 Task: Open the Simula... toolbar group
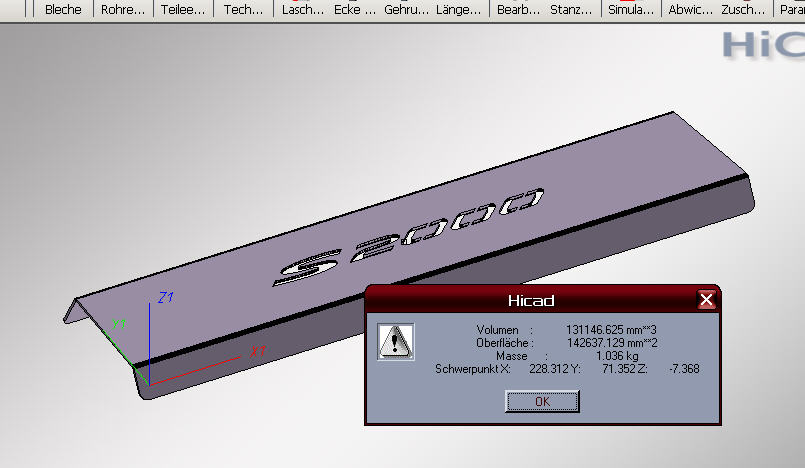point(630,9)
